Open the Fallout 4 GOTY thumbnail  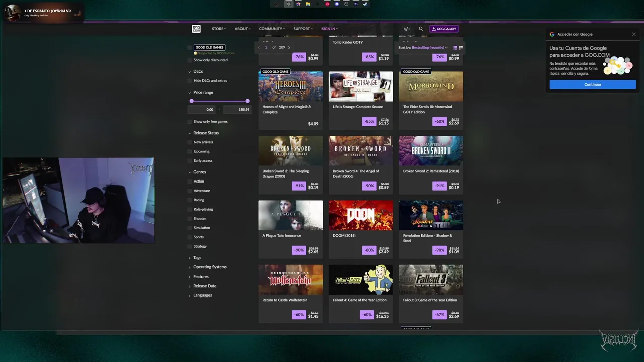(361, 280)
